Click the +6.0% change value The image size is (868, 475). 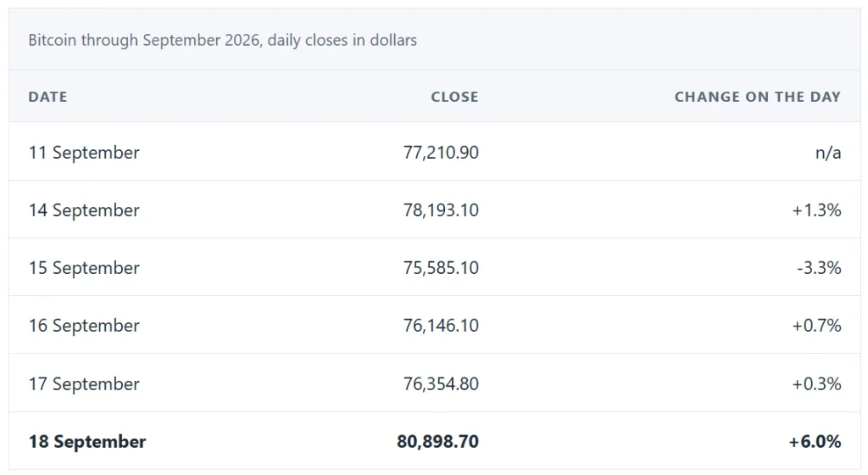[x=815, y=441]
